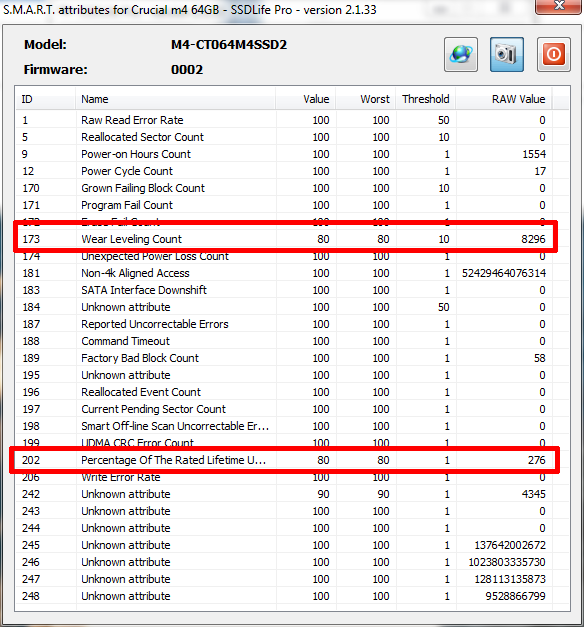Screen dimensions: 584x627
Task: Click the camera screenshot icon button
Action: point(507,54)
